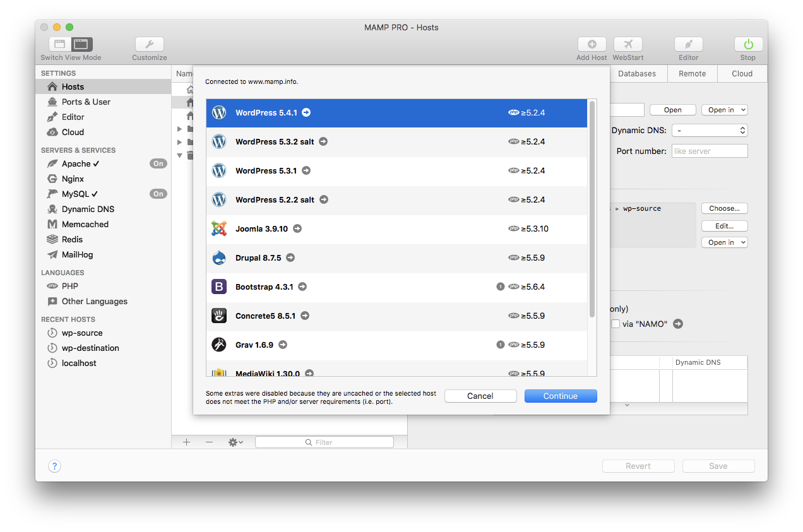Click the extras list vertical scrollbar
The width and height of the screenshot is (803, 532).
pos(592,209)
